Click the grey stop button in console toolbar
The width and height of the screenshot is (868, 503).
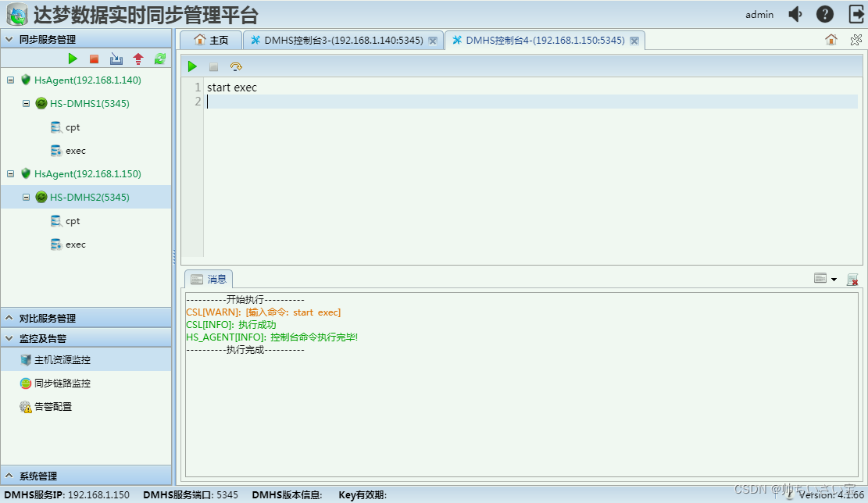tap(213, 67)
